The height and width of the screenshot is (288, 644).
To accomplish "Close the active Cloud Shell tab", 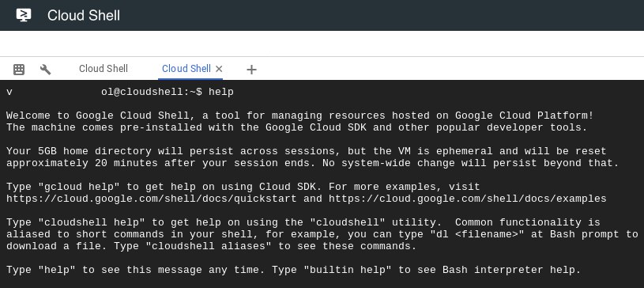I will pyautogui.click(x=219, y=69).
